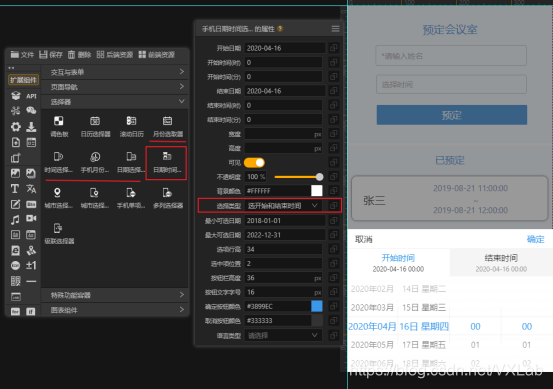Open the properties panel hamburger menu
Image resolution: width=553 pixels, height=389 pixels.
(335, 29)
